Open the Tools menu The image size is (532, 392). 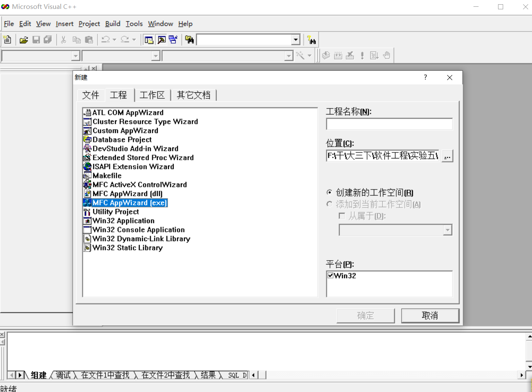tap(134, 24)
